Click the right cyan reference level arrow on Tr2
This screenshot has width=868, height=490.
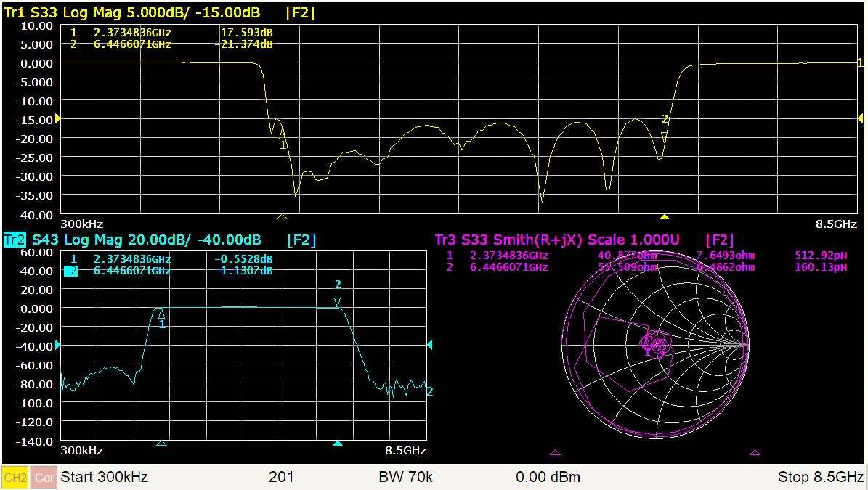[429, 345]
